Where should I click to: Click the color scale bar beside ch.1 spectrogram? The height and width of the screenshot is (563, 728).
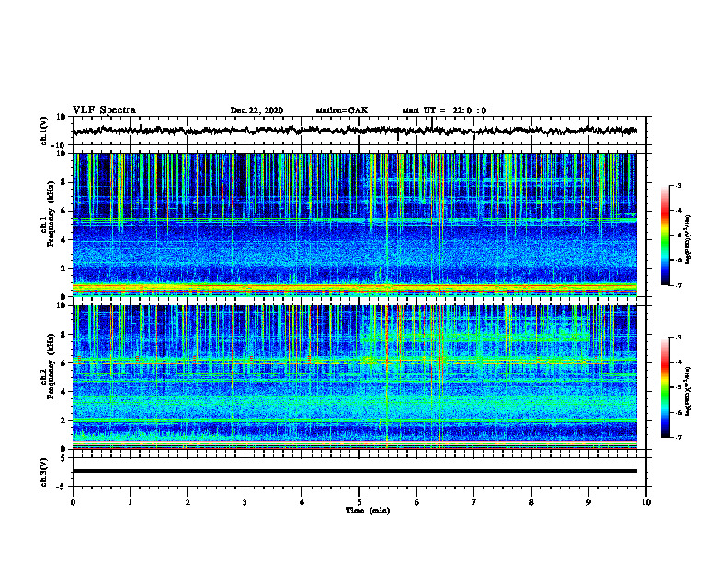(x=665, y=236)
